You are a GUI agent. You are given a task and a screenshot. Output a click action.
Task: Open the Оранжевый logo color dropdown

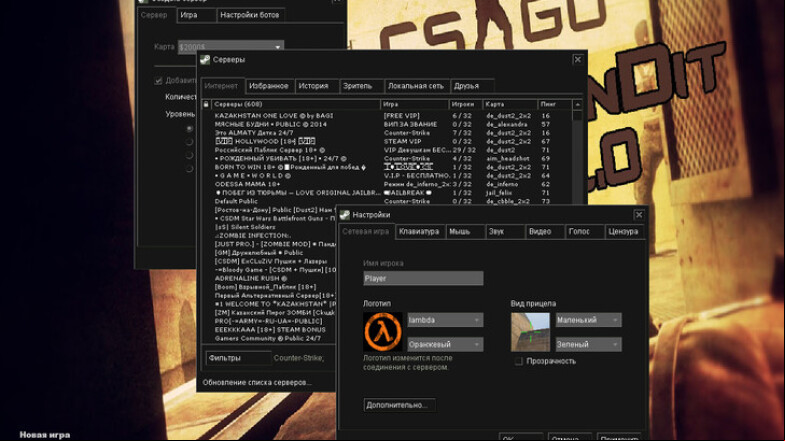(x=445, y=344)
